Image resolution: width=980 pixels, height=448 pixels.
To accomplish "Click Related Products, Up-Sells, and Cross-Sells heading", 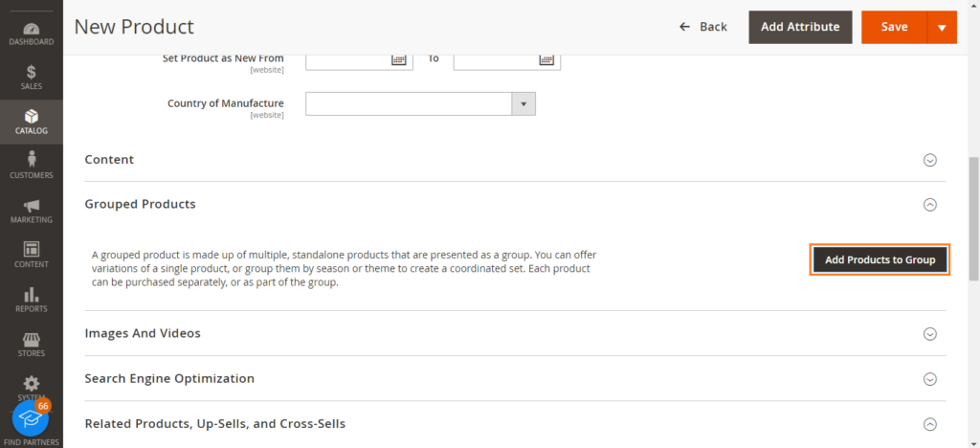I will click(215, 424).
